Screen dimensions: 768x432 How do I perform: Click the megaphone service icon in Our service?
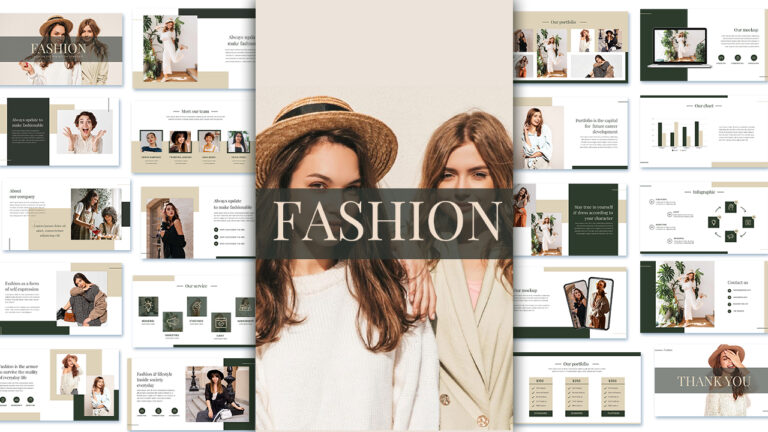pyautogui.click(x=172, y=321)
